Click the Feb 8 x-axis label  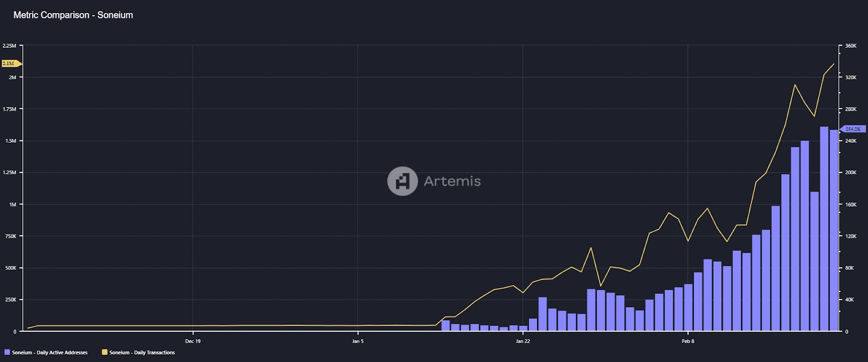[x=688, y=341]
